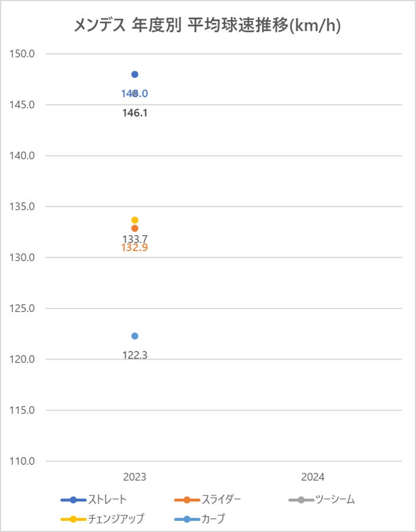Select the orange スライダー data point
This screenshot has width=416, height=532.
(135, 228)
